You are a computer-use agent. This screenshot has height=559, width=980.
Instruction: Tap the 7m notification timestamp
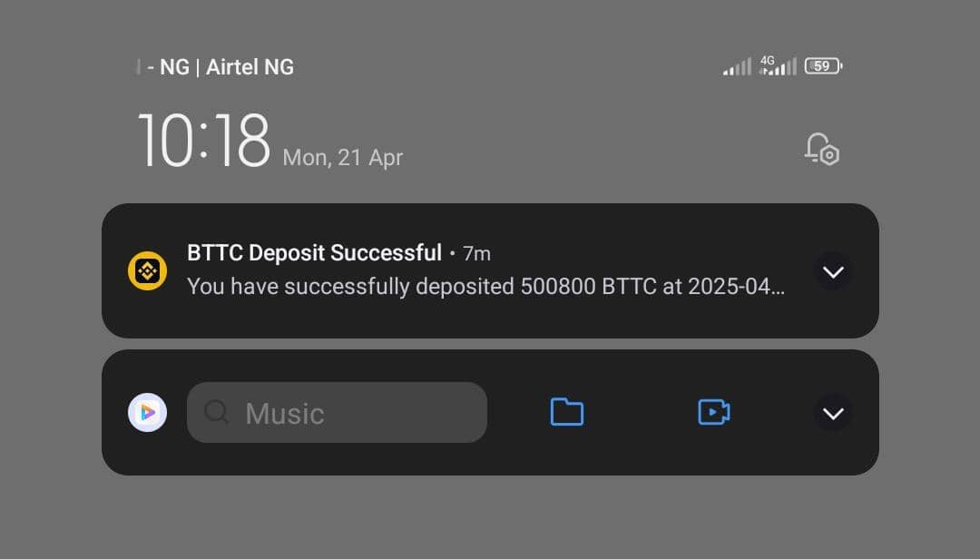point(476,254)
